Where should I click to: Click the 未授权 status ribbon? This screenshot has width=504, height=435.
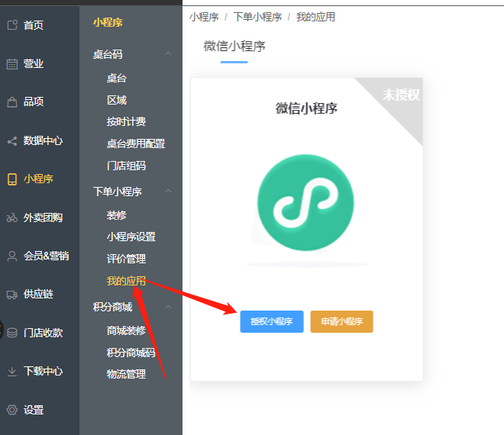tap(400, 95)
